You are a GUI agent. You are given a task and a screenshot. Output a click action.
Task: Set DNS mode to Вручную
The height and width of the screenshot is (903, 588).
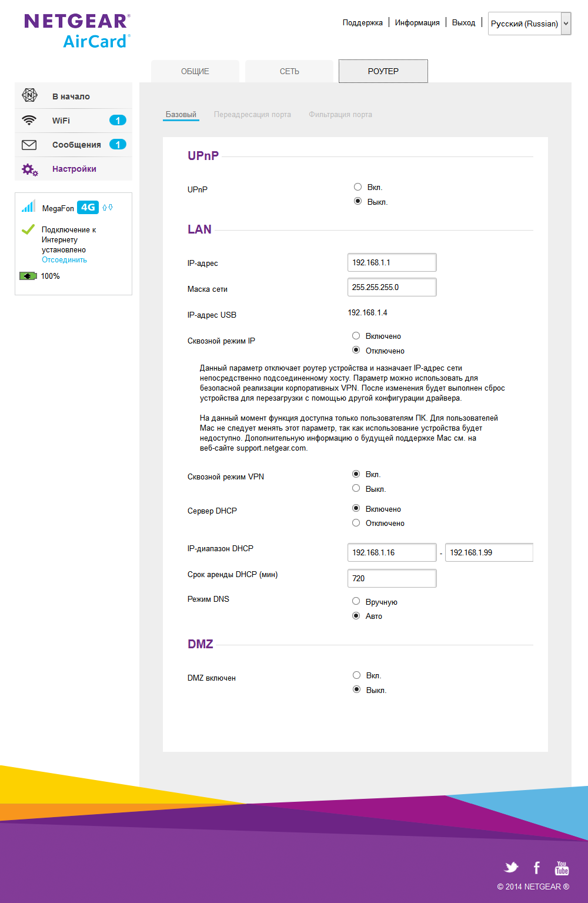(356, 601)
